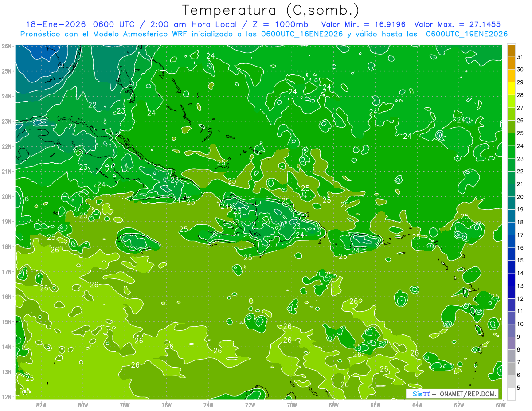The width and height of the screenshot is (532, 411).
Task: Click the longitude label "82W"
Action: 41,405
